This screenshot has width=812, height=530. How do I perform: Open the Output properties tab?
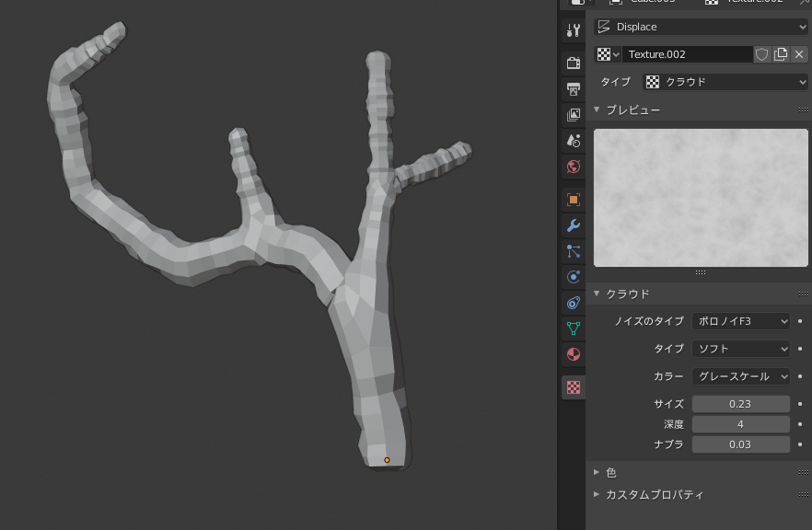point(574,89)
